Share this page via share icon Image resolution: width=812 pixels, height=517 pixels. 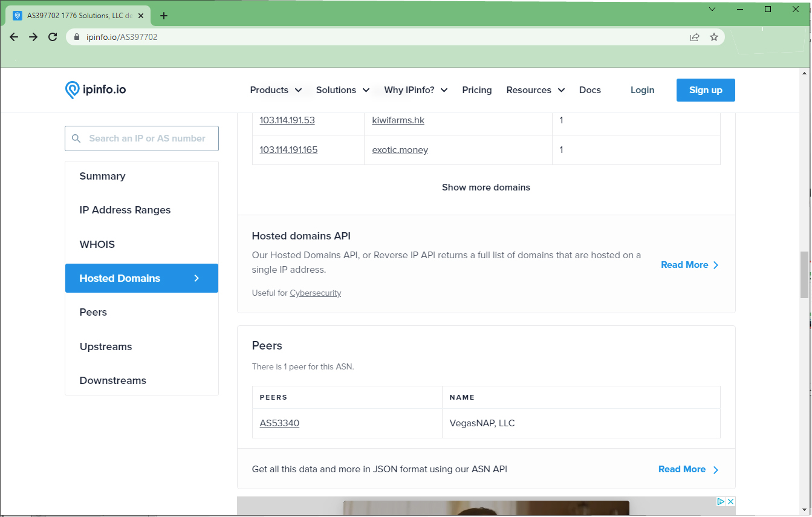coord(695,37)
